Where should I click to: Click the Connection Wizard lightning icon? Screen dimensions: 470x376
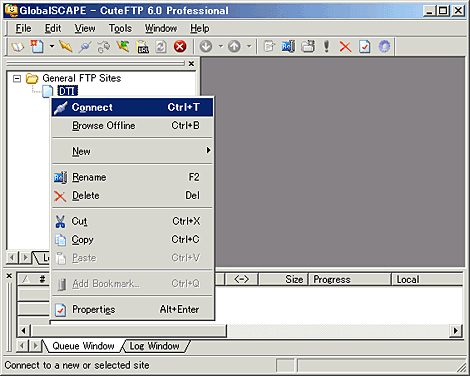(x=66, y=47)
